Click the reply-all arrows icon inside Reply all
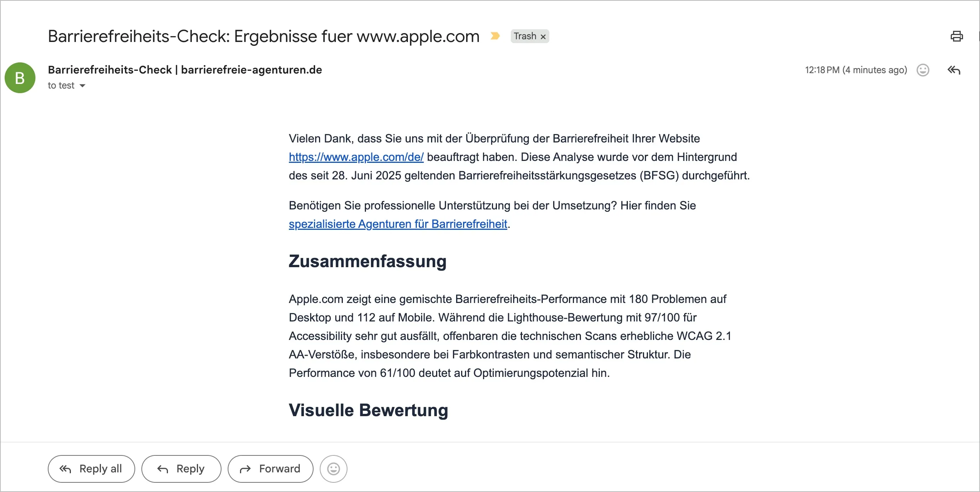 click(x=65, y=469)
